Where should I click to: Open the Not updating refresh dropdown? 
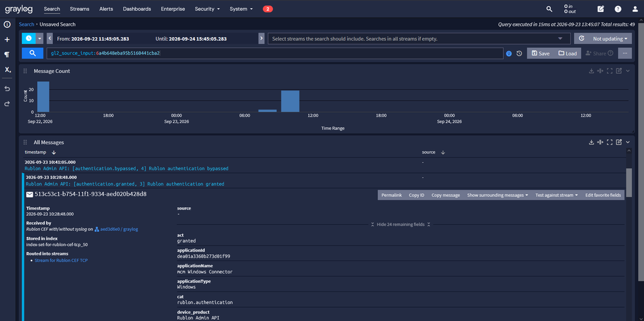(602, 38)
